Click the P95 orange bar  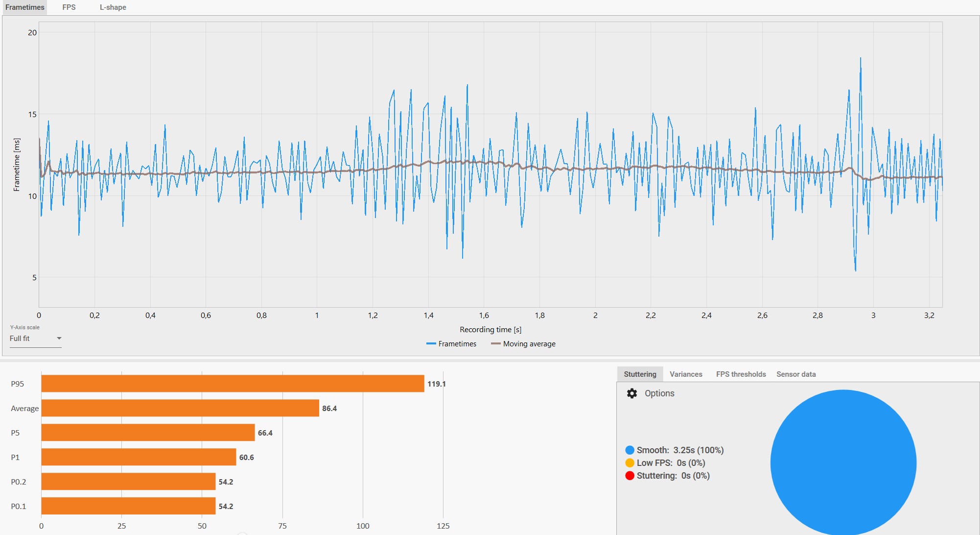pos(233,384)
